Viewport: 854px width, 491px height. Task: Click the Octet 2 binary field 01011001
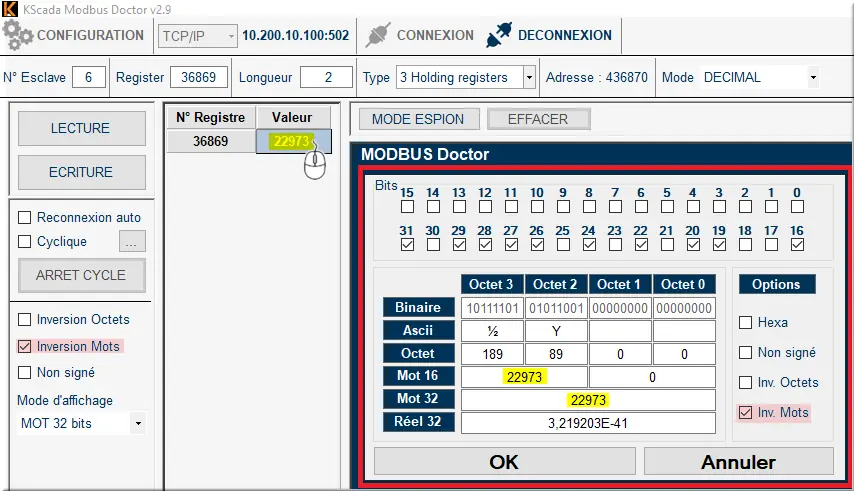pos(556,308)
